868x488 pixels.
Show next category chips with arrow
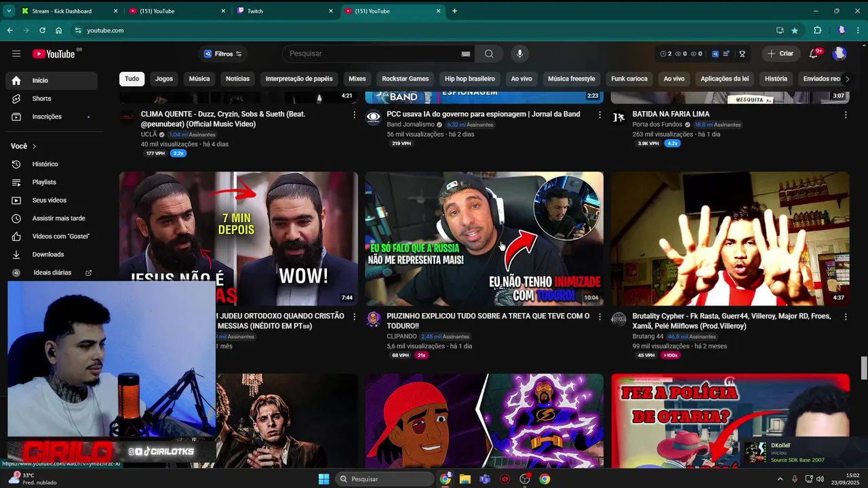846,79
